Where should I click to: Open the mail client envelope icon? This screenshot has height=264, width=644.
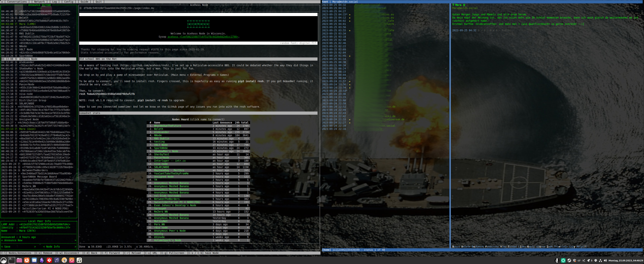pyautogui.click(x=34, y=260)
